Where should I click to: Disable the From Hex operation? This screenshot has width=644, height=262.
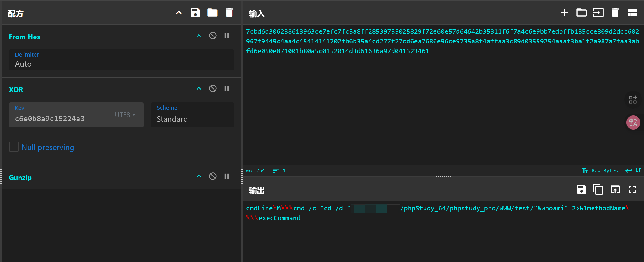(x=213, y=36)
